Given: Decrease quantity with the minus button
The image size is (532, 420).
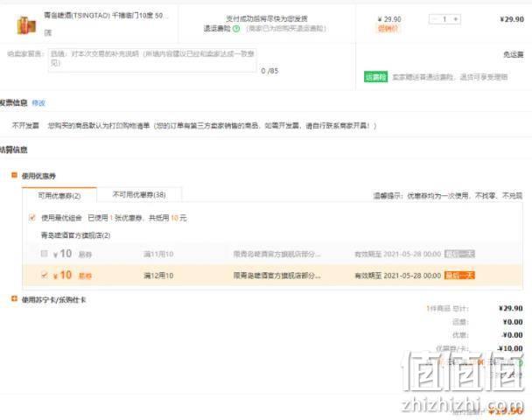Looking at the screenshot, I should coord(434,19).
